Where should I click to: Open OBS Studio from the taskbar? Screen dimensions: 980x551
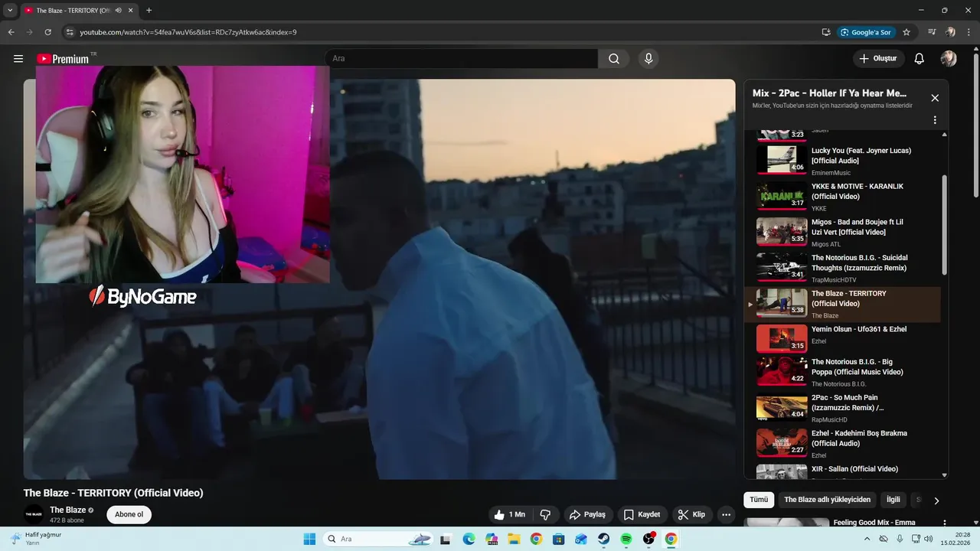(648, 540)
